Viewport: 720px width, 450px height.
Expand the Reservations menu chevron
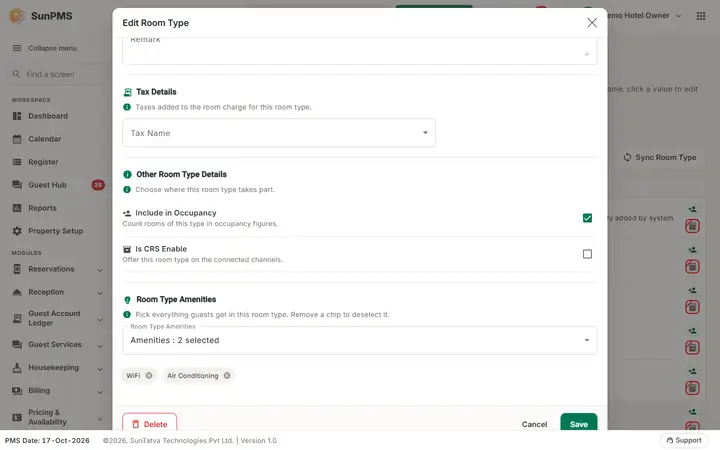[x=100, y=270]
